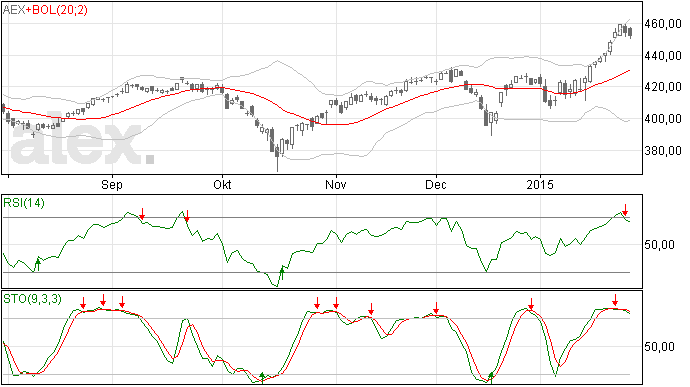Screen dimensions: 690x387
Task: Select the Dec date axis label
Action: tap(436, 184)
